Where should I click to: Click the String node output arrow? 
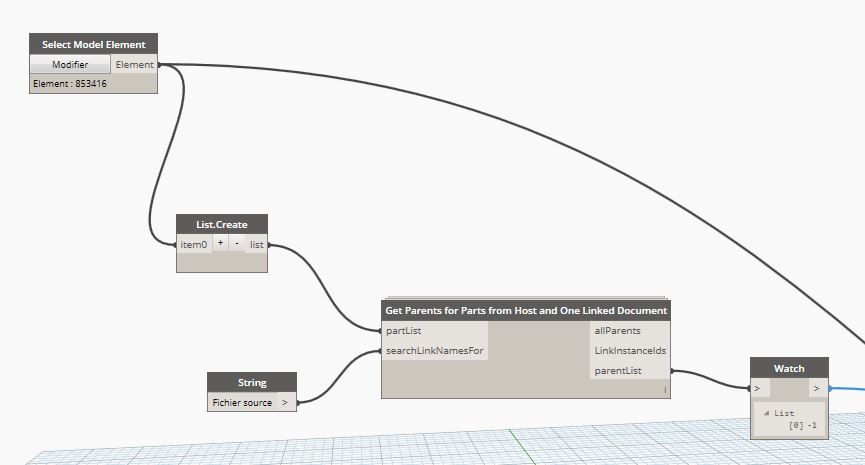[285, 403]
